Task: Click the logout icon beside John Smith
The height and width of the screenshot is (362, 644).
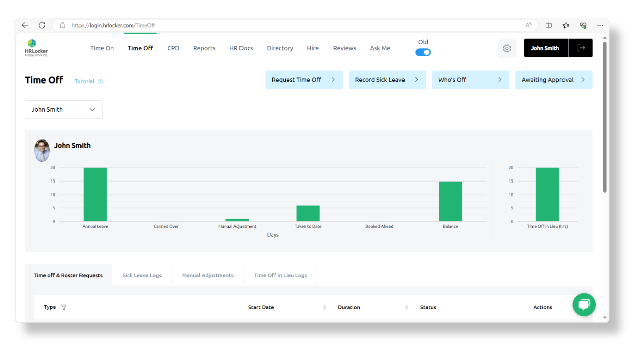Action: pos(581,48)
